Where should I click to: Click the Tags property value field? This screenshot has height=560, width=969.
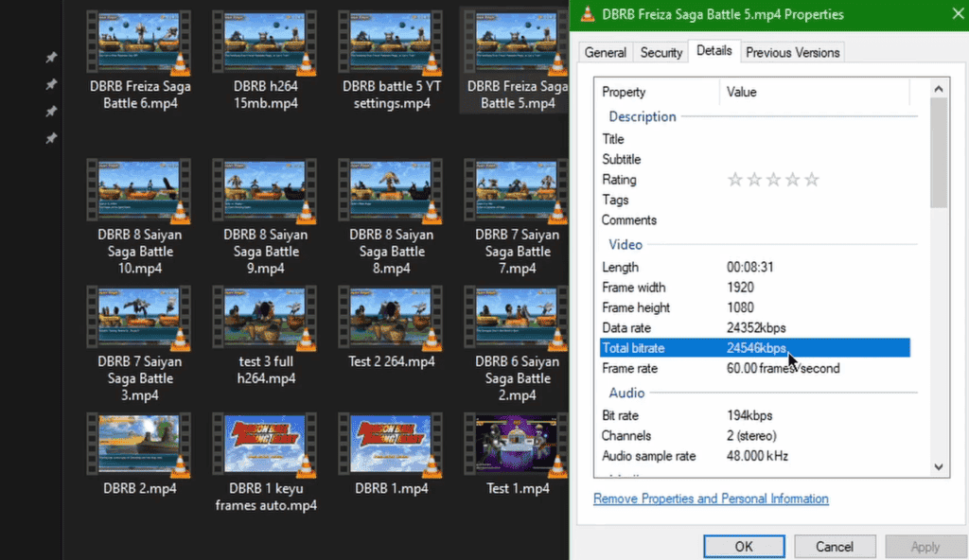click(x=817, y=201)
